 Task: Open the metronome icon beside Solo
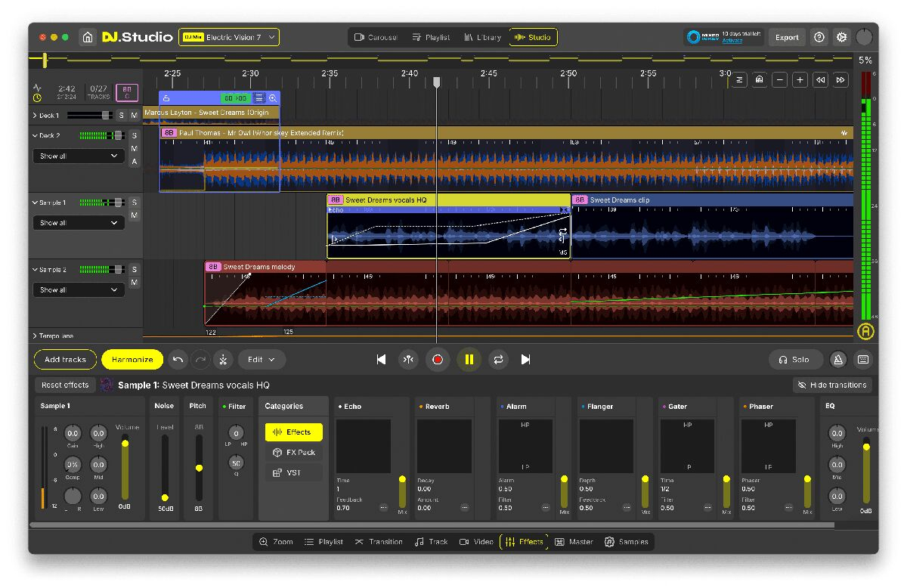click(x=838, y=360)
